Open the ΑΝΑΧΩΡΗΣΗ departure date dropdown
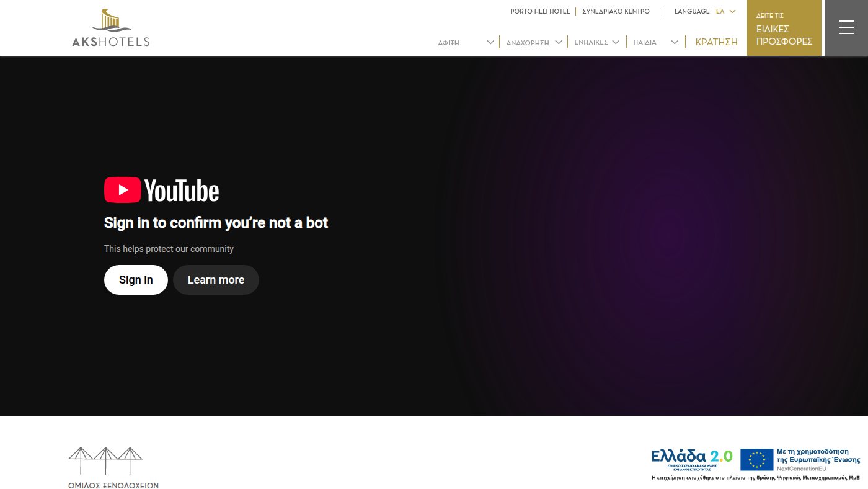Screen dimensions: 868x489 point(534,42)
